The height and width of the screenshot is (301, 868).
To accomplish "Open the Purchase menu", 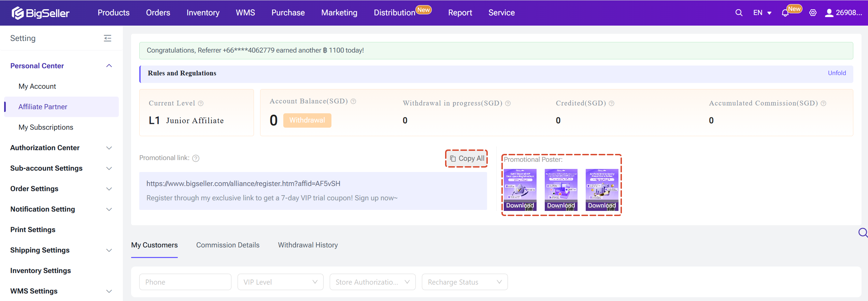I will point(288,13).
